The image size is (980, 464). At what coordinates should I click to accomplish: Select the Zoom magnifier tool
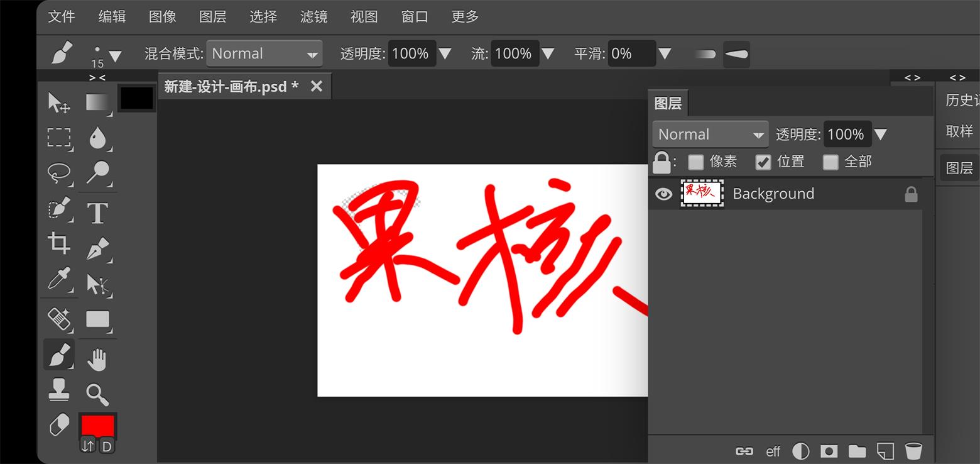click(97, 394)
